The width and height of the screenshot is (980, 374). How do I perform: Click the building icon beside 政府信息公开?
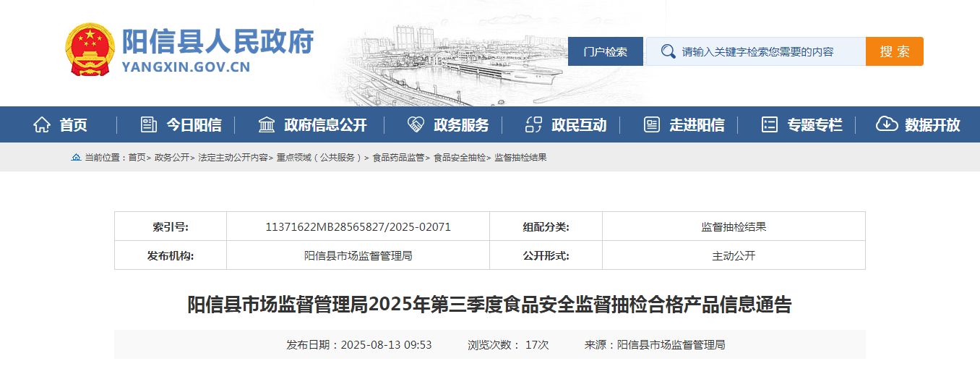tap(267, 124)
